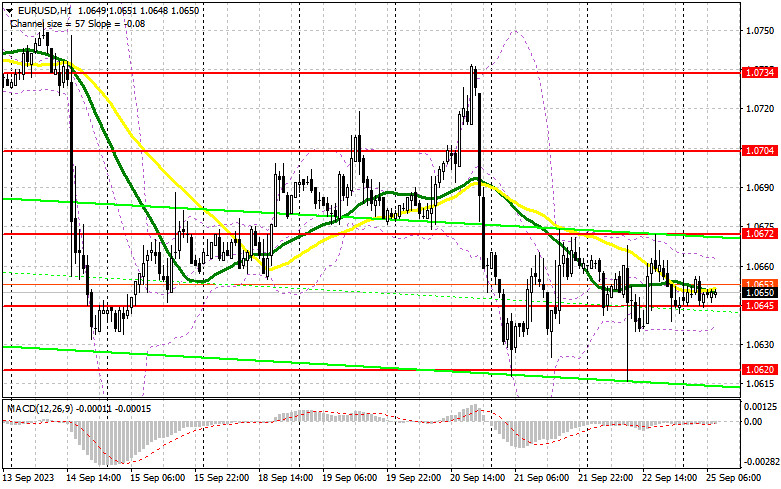Click the '20 Sep 14:00' time axis label

478,478
